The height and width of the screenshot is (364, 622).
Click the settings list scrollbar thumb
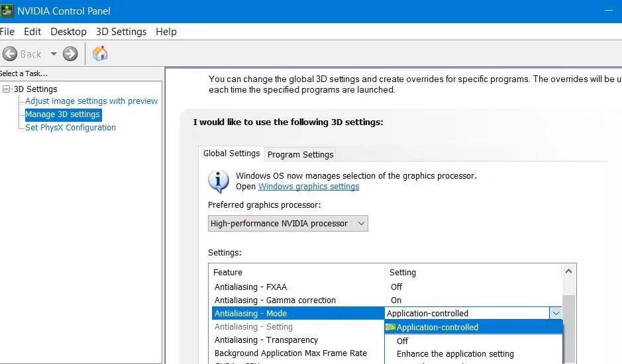pos(568,329)
